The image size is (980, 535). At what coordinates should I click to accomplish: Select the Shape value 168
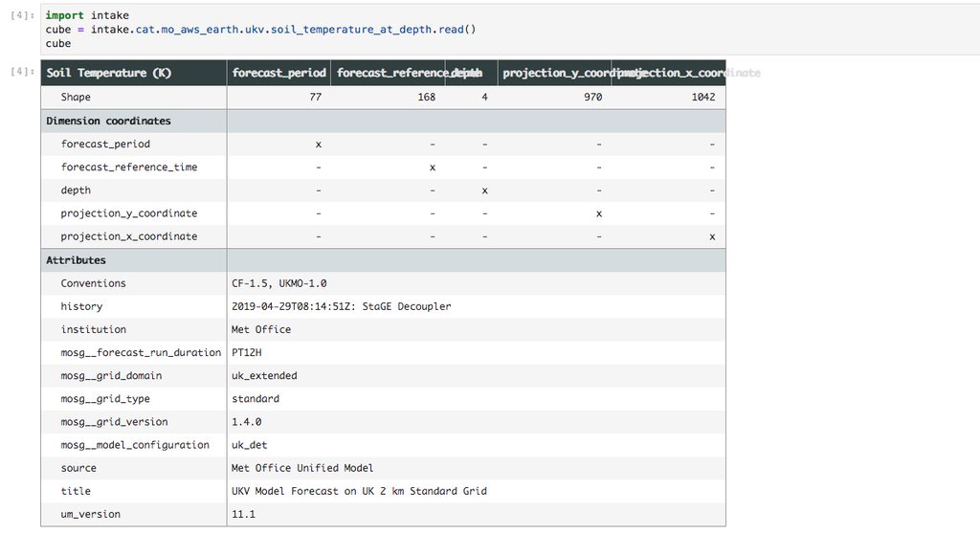pos(426,98)
